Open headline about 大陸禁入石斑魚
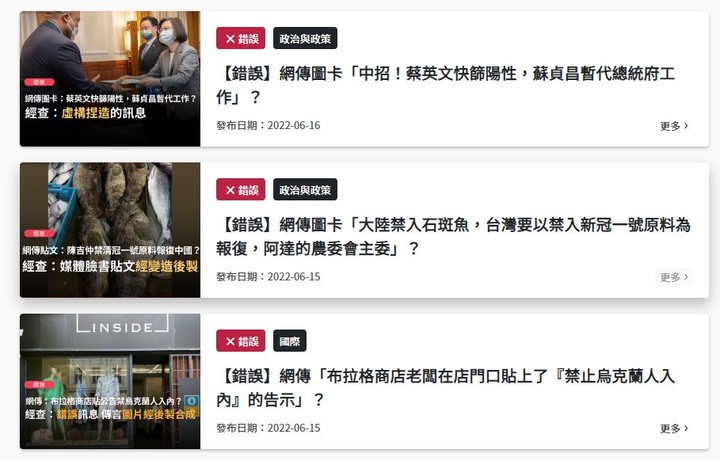 pyautogui.click(x=454, y=236)
